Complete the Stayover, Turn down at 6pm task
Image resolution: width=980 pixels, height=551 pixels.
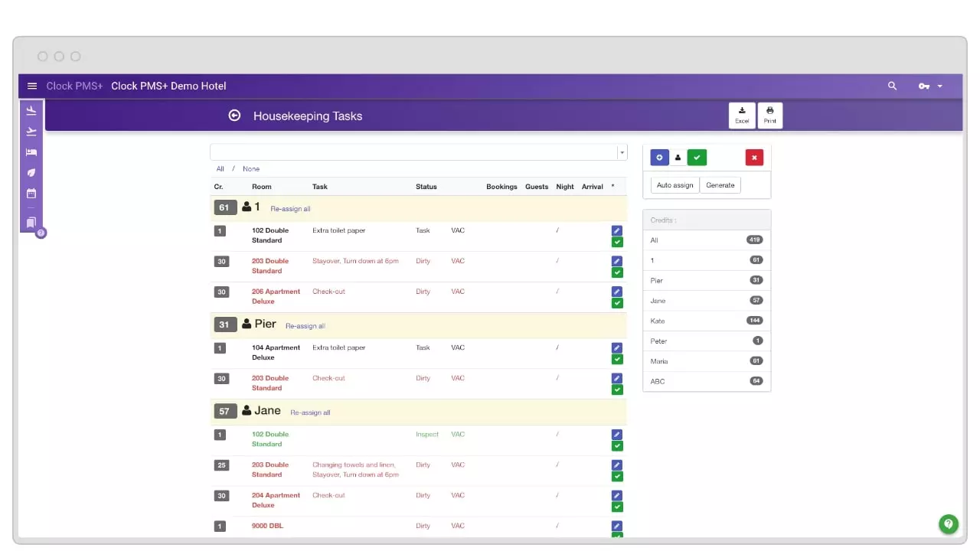(617, 272)
